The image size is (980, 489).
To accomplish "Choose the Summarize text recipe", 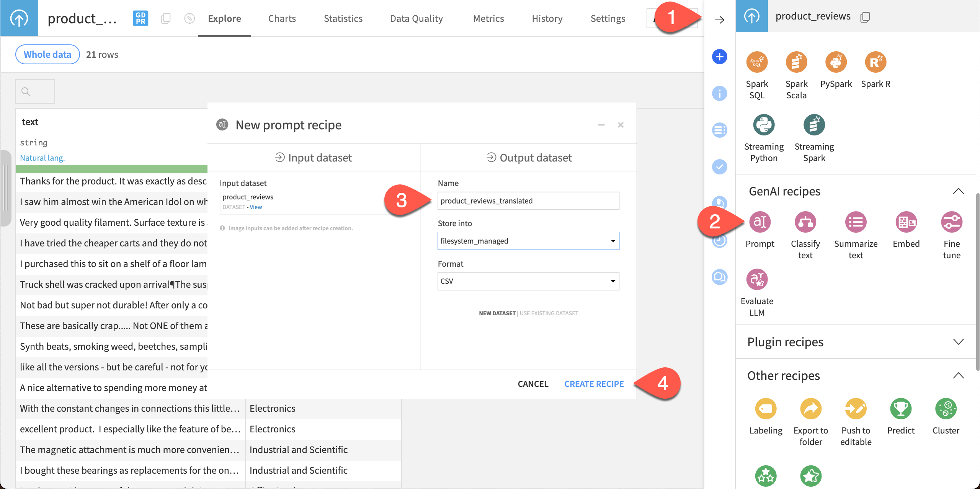I will (x=856, y=222).
